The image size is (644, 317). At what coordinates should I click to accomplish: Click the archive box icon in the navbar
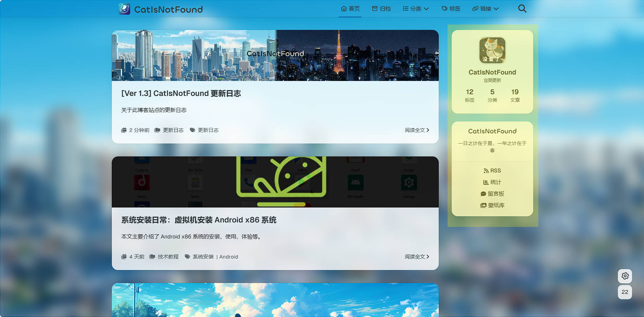[375, 9]
